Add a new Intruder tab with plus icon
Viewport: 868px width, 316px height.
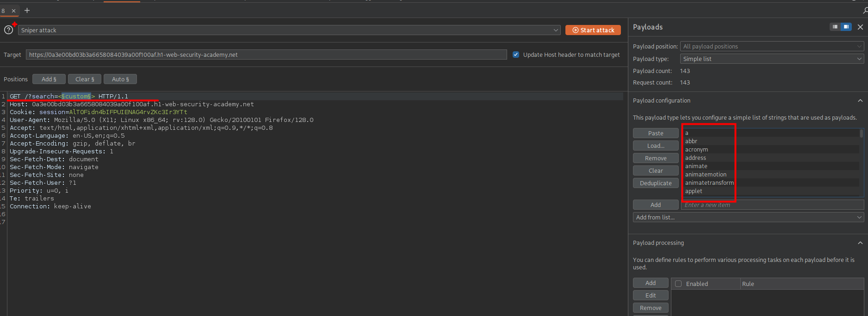pyautogui.click(x=27, y=10)
